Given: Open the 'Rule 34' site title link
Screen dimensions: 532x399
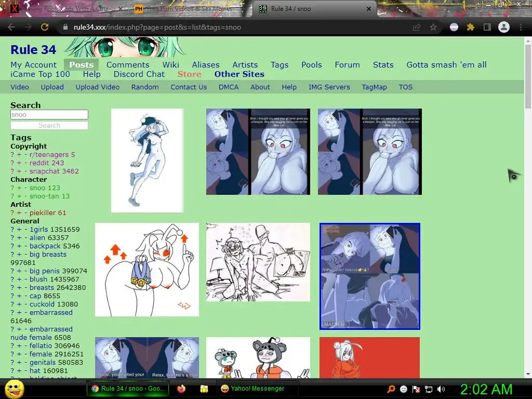Looking at the screenshot, I should [33, 50].
